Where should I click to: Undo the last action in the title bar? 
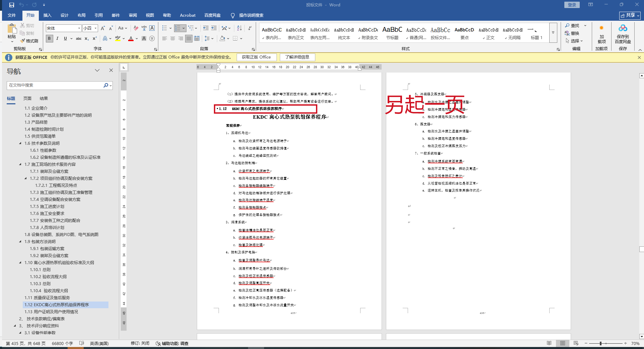click(x=22, y=5)
